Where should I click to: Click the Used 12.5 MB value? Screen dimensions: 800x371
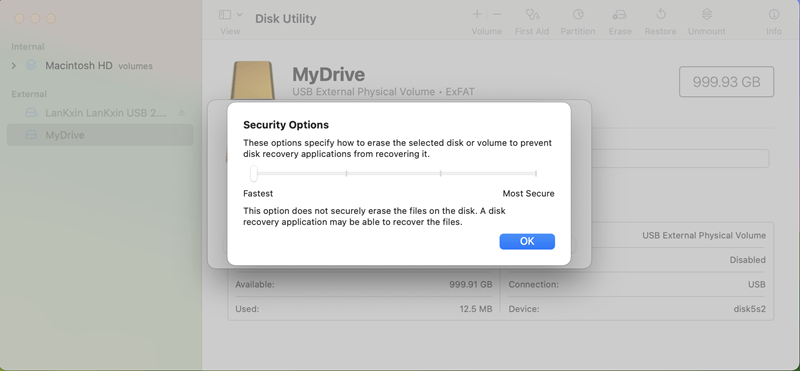point(476,309)
